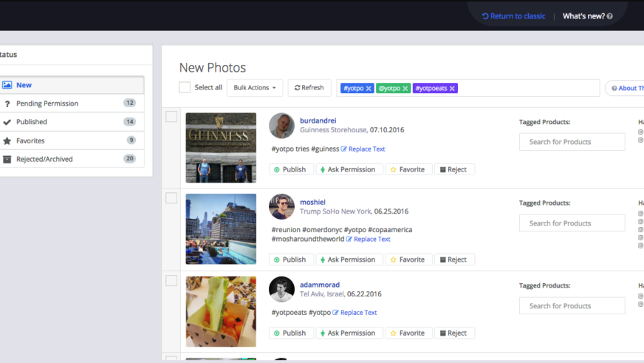This screenshot has height=363, width=644.
Task: Click moshiel's profile avatar
Action: [x=281, y=207]
